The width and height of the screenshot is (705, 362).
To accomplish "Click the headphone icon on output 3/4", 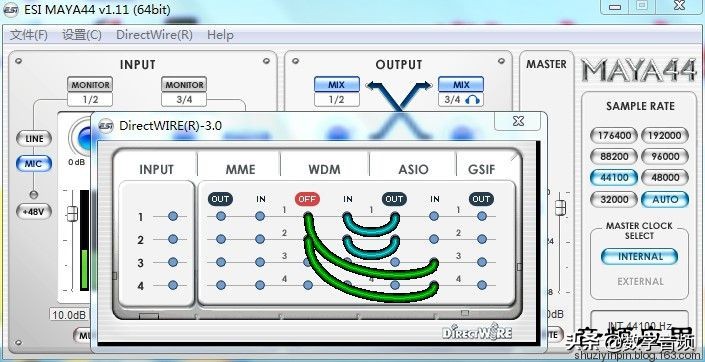I will click(x=472, y=100).
